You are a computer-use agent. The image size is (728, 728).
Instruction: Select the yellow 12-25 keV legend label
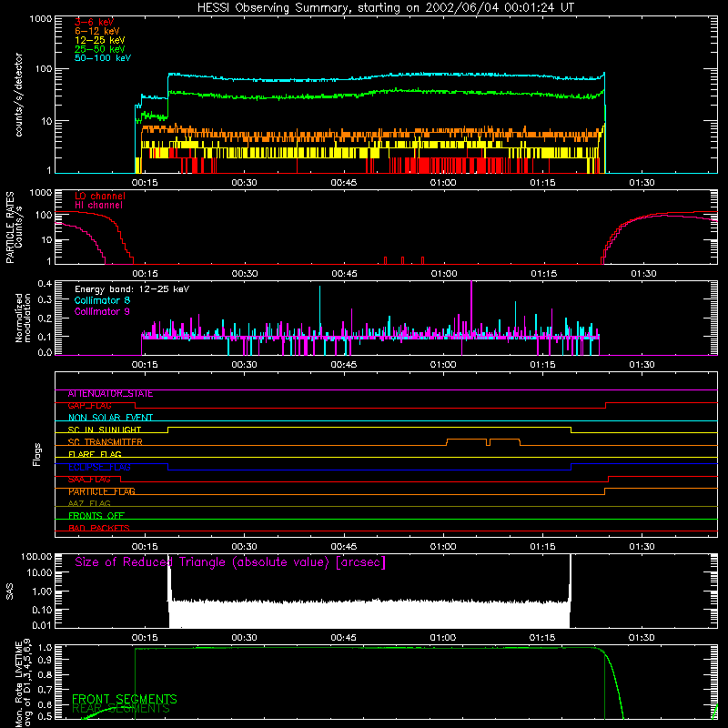point(100,40)
